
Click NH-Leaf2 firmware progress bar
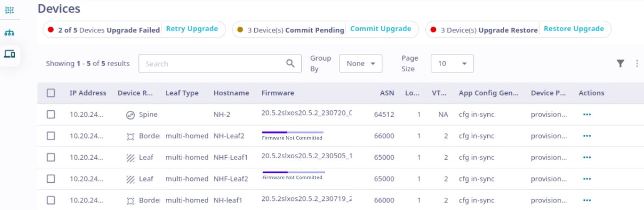(292, 132)
